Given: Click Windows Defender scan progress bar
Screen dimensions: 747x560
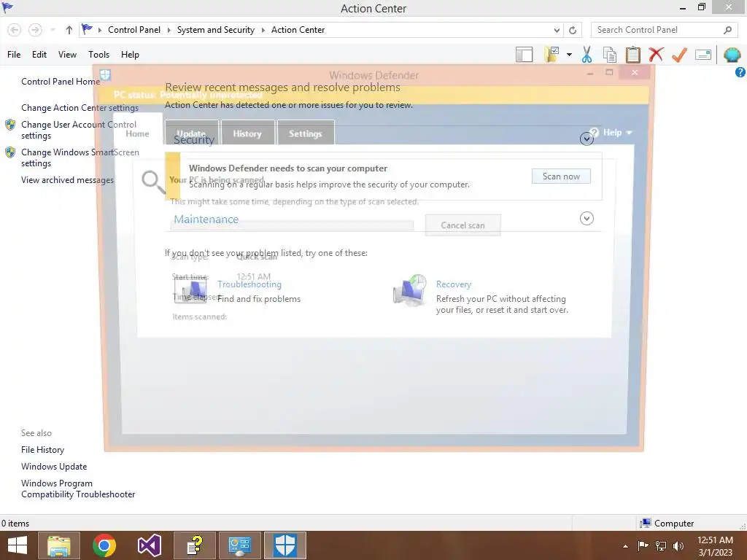Looking at the screenshot, I should [x=292, y=225].
